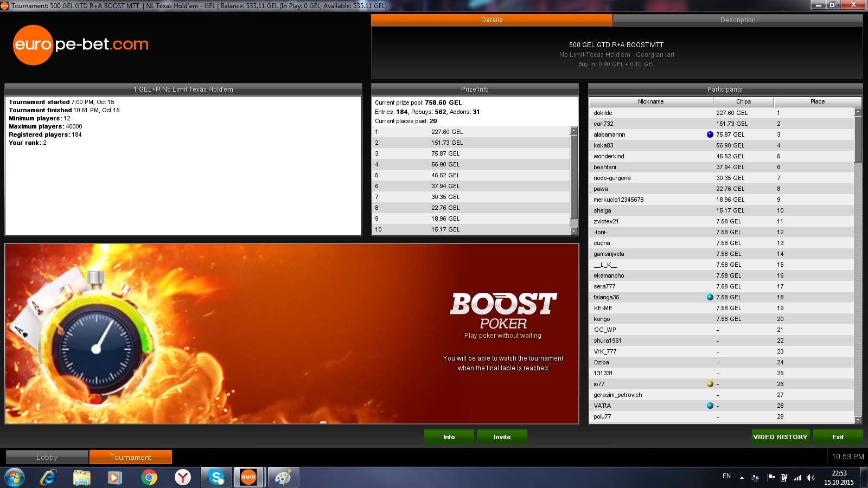Select participant KE-ME
The image size is (868, 488).
click(x=722, y=308)
